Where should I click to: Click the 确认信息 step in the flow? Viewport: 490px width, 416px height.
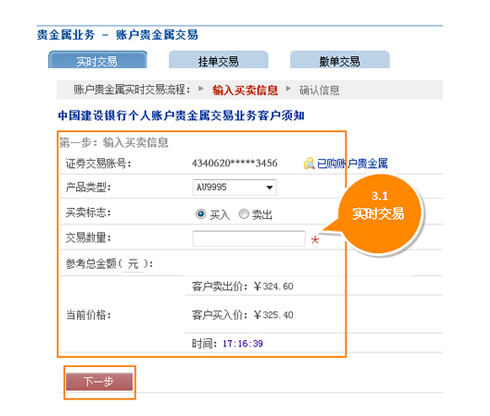pyautogui.click(x=319, y=90)
